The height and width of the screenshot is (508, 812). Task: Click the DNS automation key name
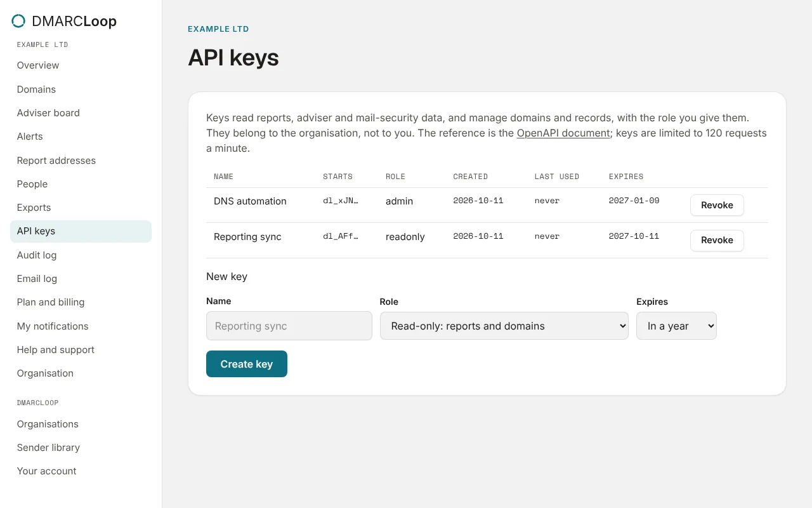[x=250, y=201]
